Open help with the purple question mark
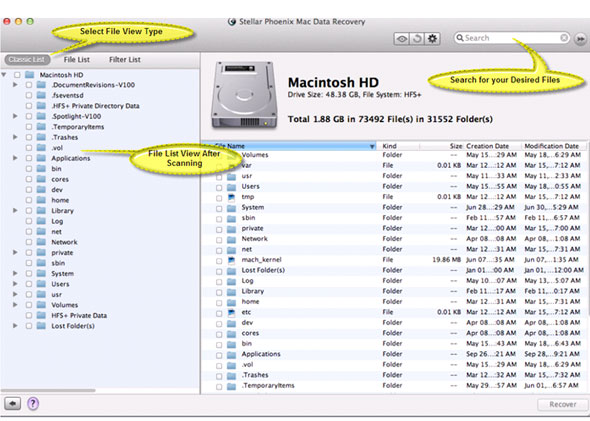The image size is (590, 421). 33,404
